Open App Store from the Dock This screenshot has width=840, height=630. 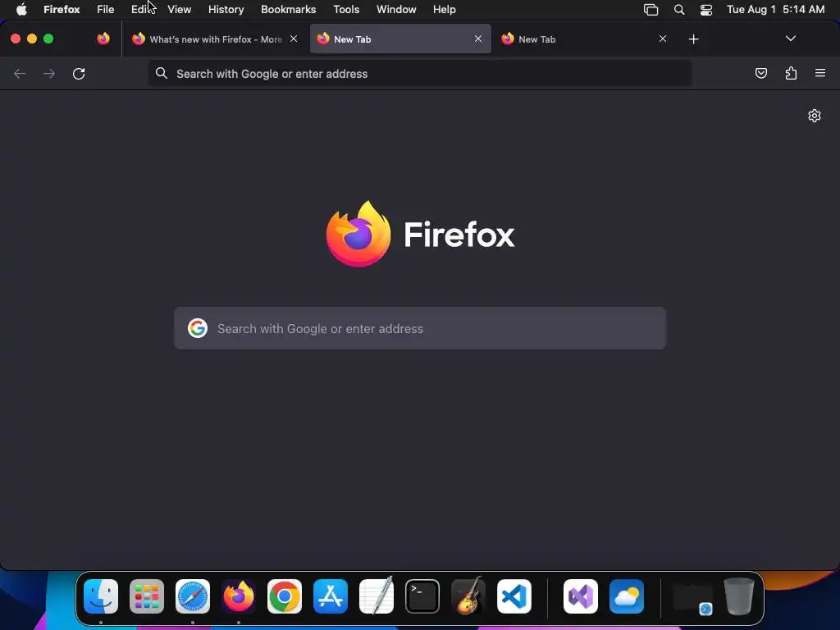click(331, 596)
